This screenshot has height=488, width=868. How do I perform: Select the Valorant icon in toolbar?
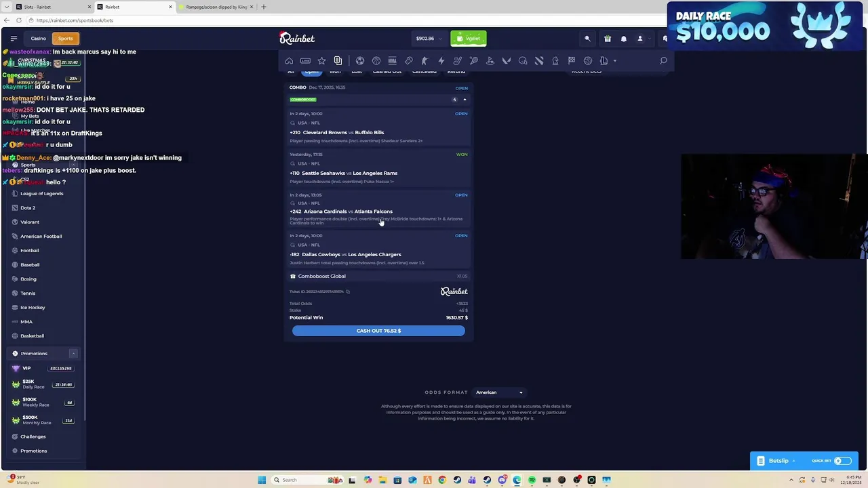pyautogui.click(x=507, y=61)
